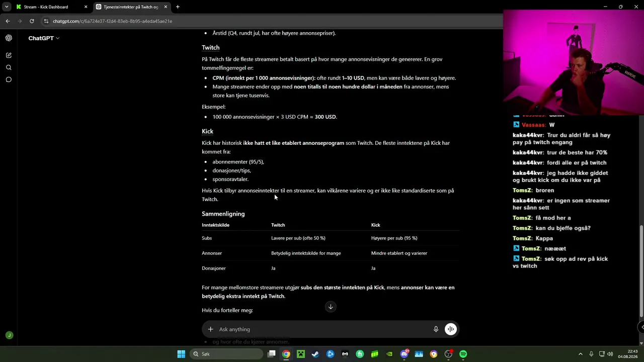Click the bullet 'abonnementer (95/5),'
Viewport: 644px width, 362px height.
tap(238, 162)
